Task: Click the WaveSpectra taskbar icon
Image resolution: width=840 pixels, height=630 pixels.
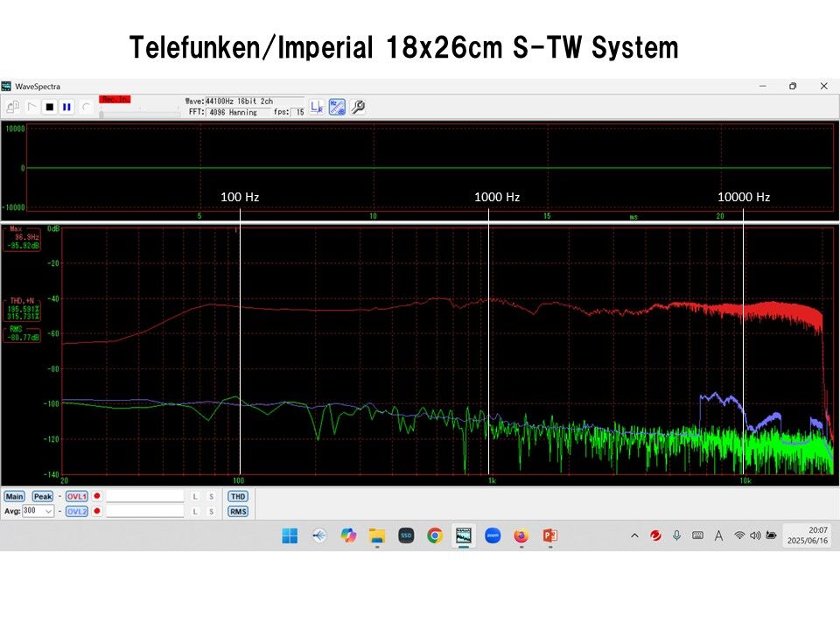Action: click(x=464, y=535)
